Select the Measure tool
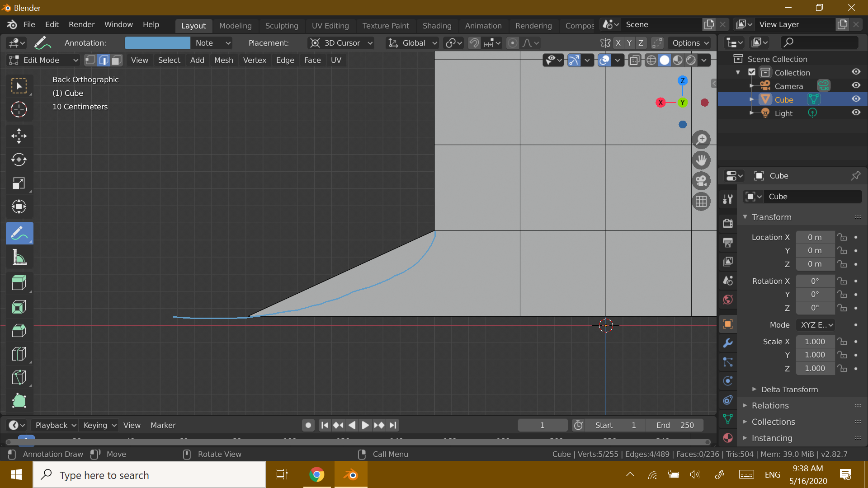This screenshot has width=868, height=488. 19,258
